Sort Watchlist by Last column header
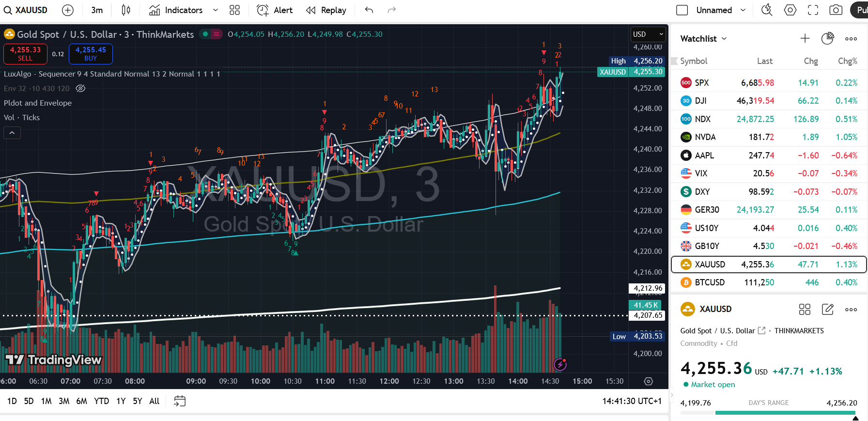 coord(765,61)
